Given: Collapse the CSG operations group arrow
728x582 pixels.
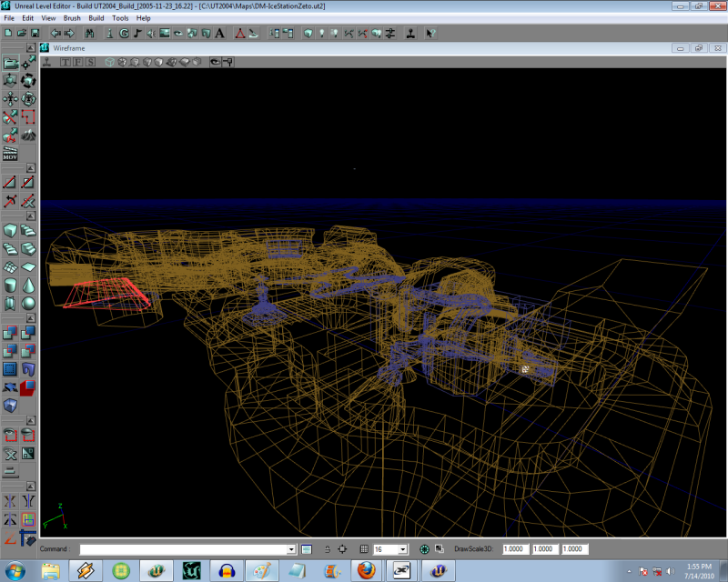Looking at the screenshot, I should [x=31, y=318].
